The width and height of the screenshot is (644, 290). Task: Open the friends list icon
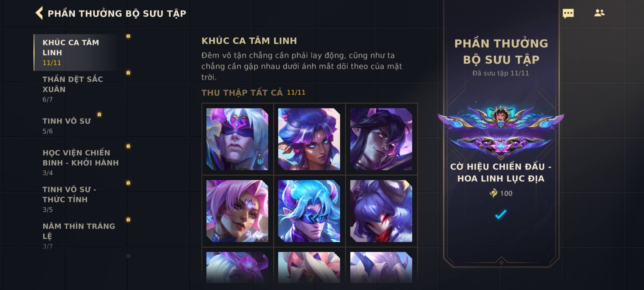599,13
